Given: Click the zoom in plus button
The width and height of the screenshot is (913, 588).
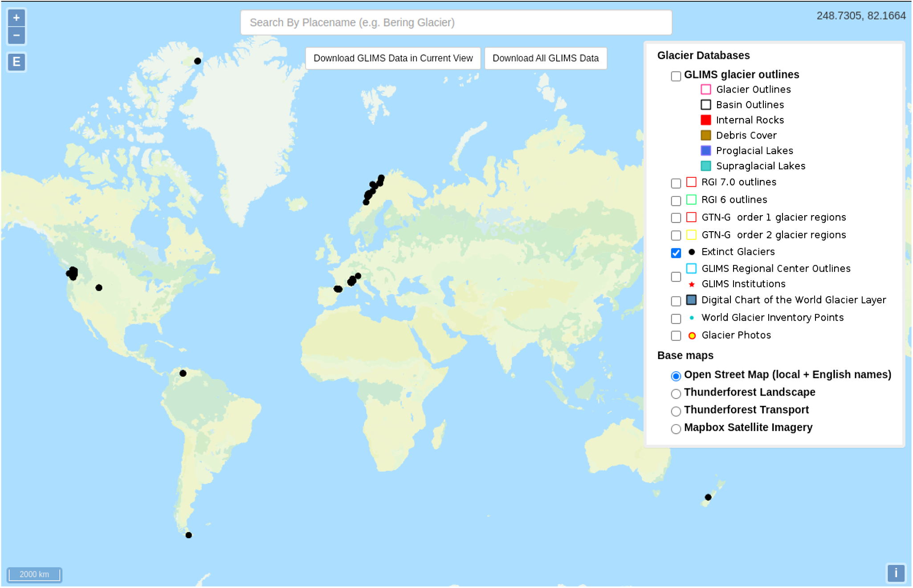Looking at the screenshot, I should (x=16, y=18).
